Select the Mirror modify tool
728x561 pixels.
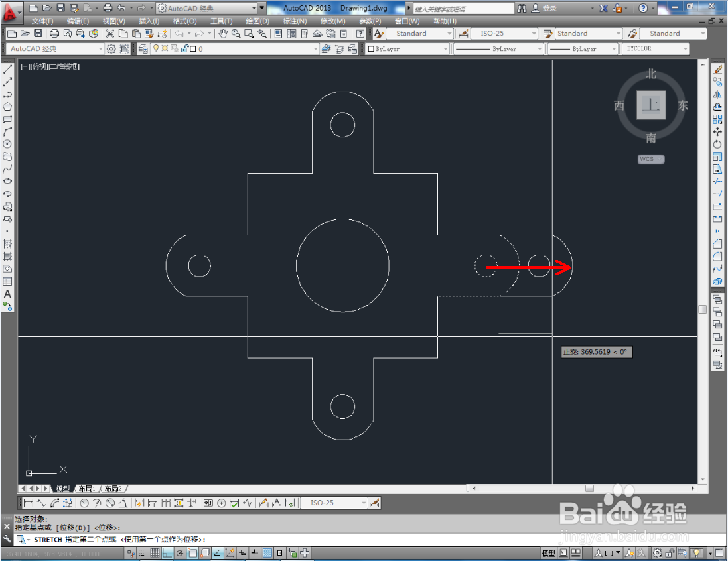click(718, 95)
